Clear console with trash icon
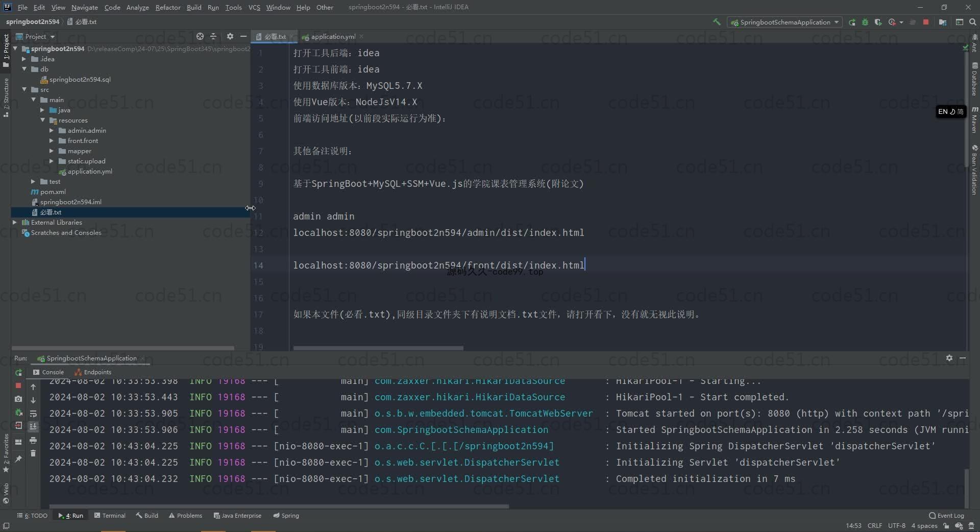Viewport: 980px width, 532px height. 33,453
